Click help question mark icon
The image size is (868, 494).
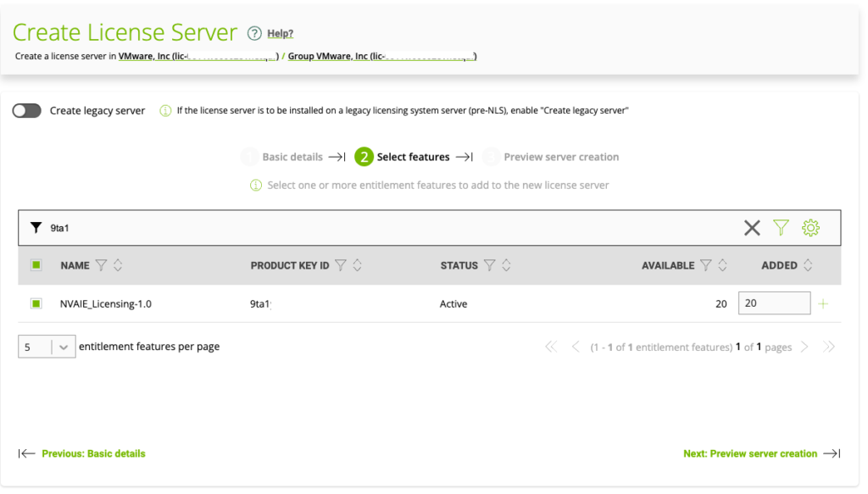click(254, 33)
